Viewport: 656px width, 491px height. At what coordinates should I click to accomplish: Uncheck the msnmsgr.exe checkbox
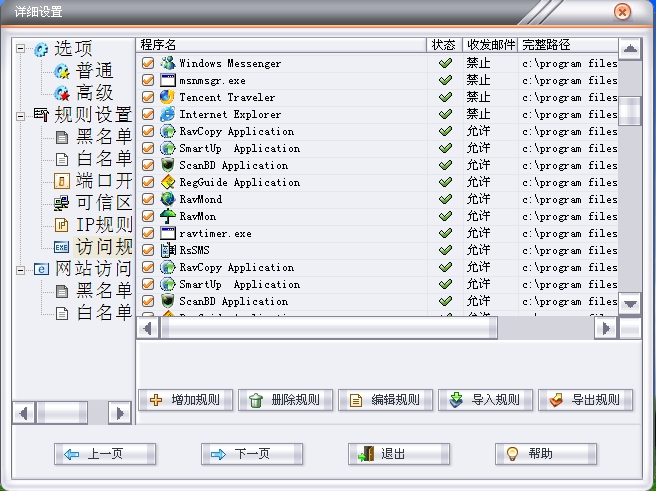point(148,80)
